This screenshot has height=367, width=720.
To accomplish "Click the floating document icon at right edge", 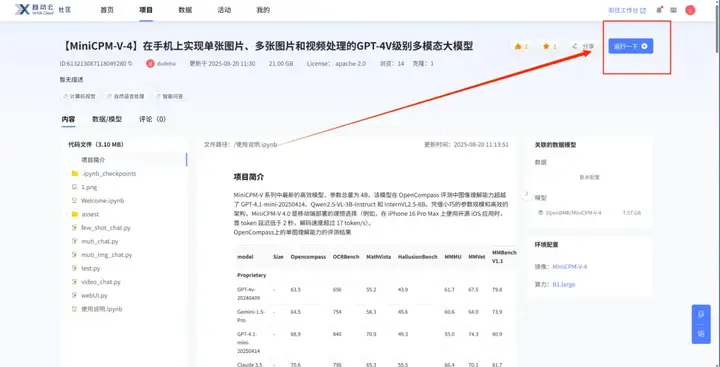I will click(x=701, y=315).
